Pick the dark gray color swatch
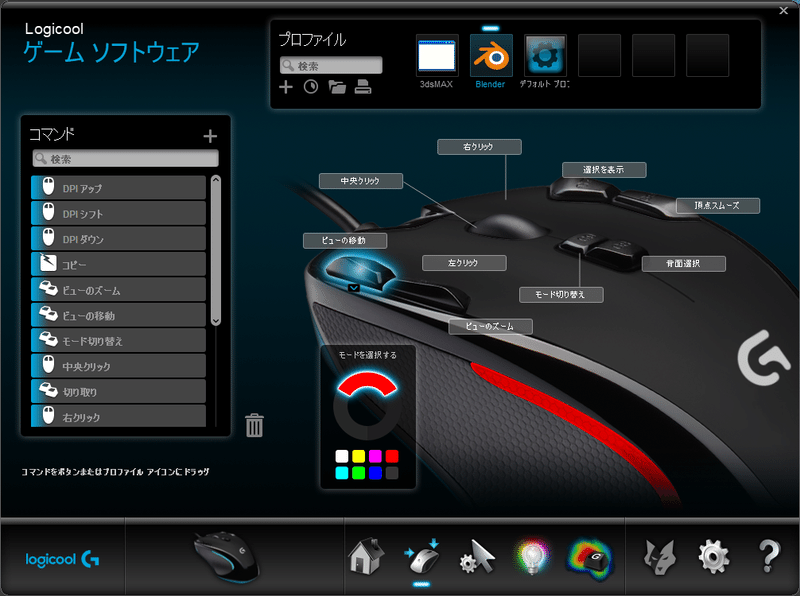Screen dimensions: 800x596 point(392,473)
